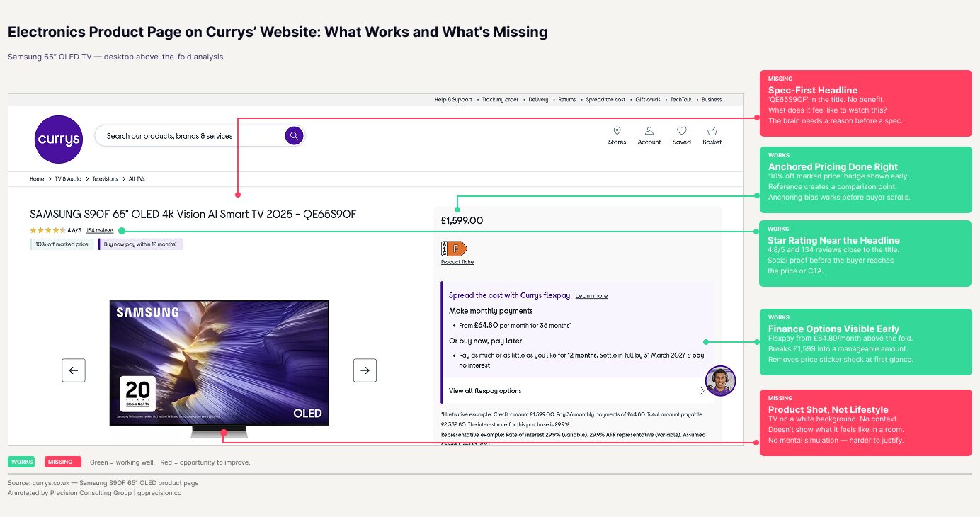Click the gopresicion.co footer text
Viewport: 980px width, 517px height.
click(x=159, y=493)
